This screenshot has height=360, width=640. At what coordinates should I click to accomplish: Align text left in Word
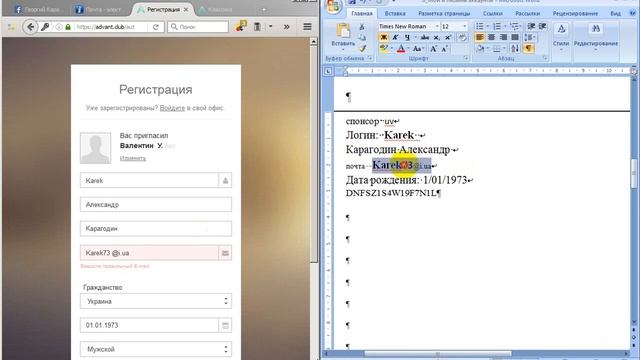[480, 38]
